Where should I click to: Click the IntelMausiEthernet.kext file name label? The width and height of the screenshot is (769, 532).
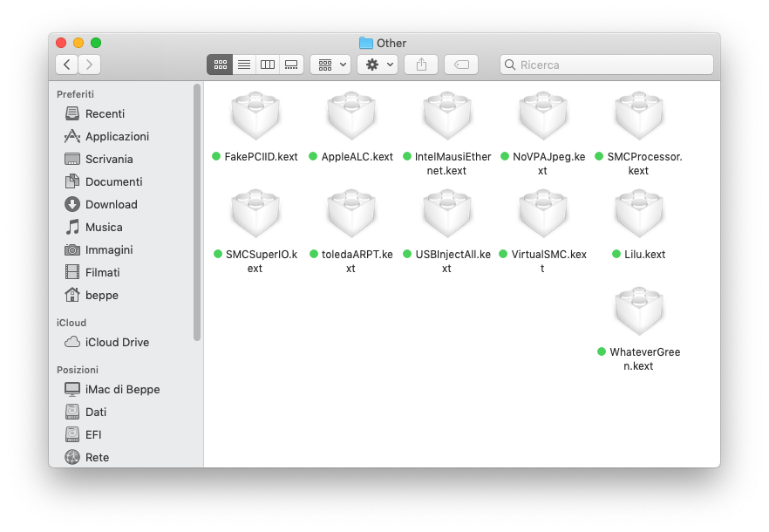coord(453,163)
